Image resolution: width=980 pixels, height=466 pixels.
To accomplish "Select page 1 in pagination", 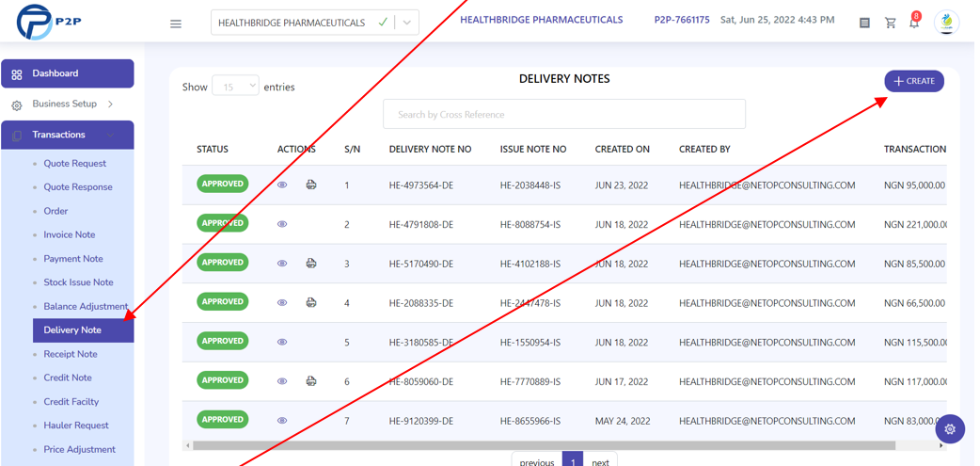I will tap(573, 461).
